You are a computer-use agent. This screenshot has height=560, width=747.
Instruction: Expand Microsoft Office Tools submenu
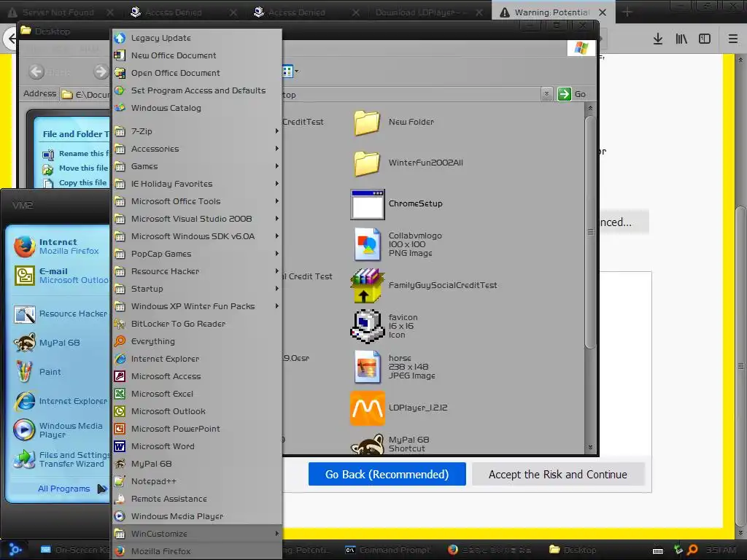[x=197, y=201]
